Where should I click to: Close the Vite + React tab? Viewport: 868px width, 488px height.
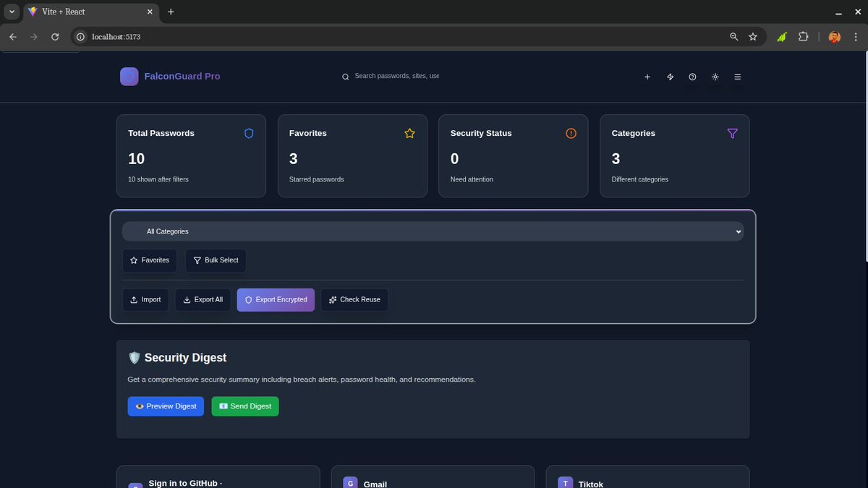click(x=150, y=12)
